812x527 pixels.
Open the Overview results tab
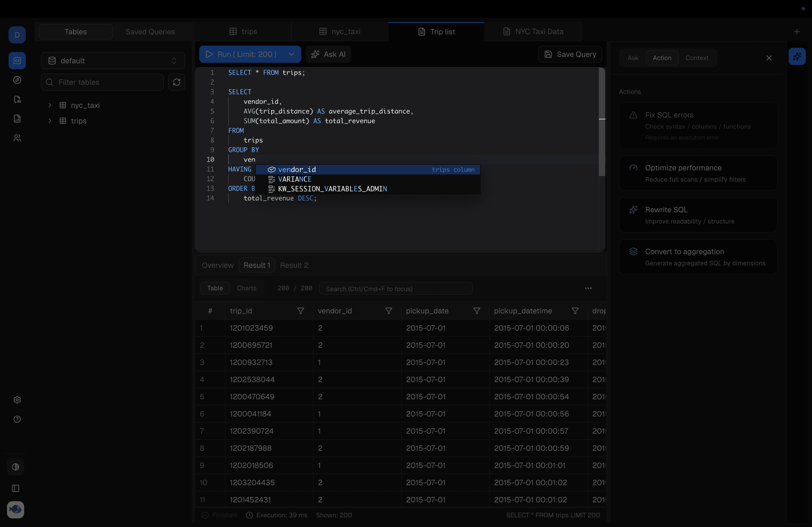tap(218, 265)
